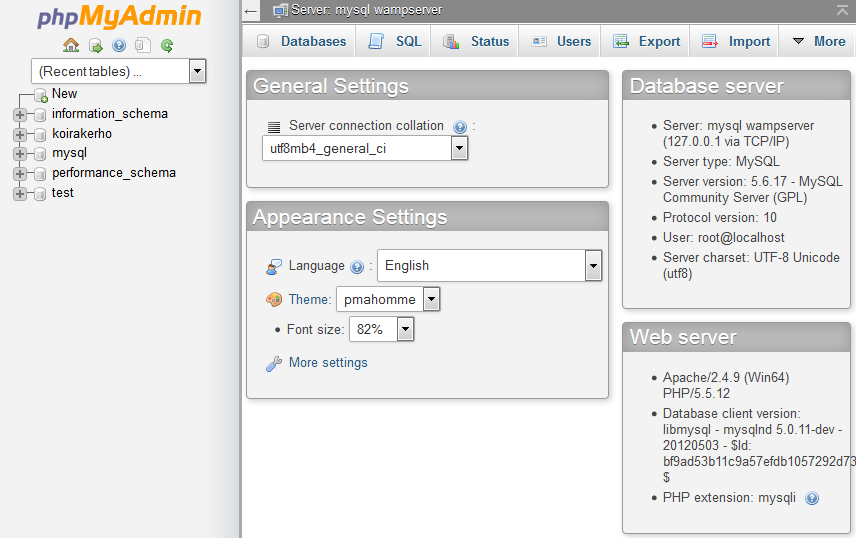The image size is (856, 538).
Task: Reload navigation panel with green refresh icon
Action: click(x=167, y=45)
